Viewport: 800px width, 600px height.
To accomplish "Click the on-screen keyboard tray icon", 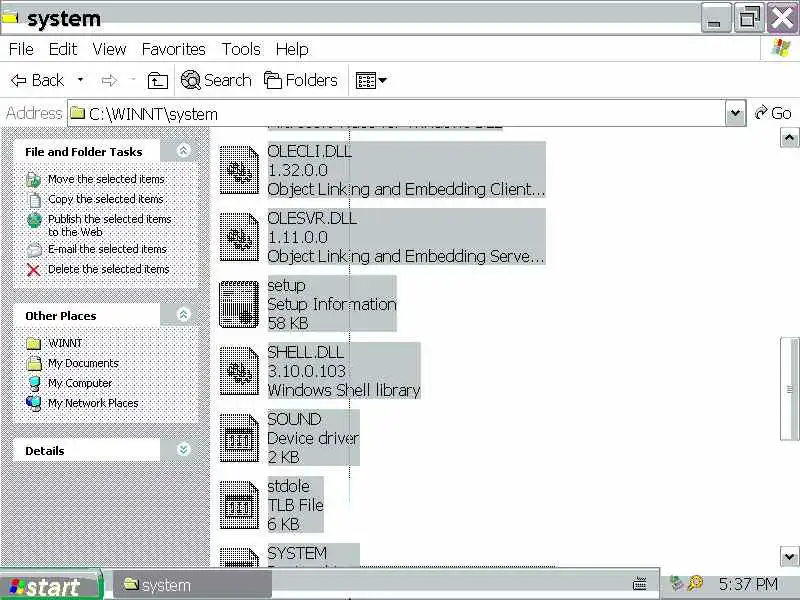I will pos(639,583).
